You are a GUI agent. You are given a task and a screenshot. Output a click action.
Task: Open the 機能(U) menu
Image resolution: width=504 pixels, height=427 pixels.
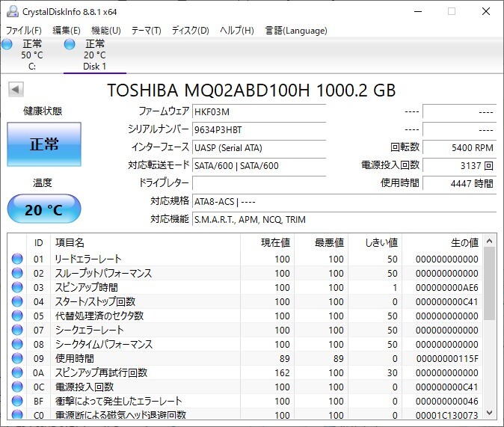point(106,31)
